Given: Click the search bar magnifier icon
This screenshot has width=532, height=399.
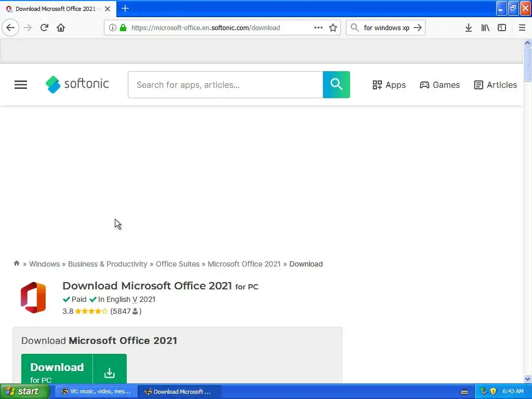Looking at the screenshot, I should click(x=354, y=28).
